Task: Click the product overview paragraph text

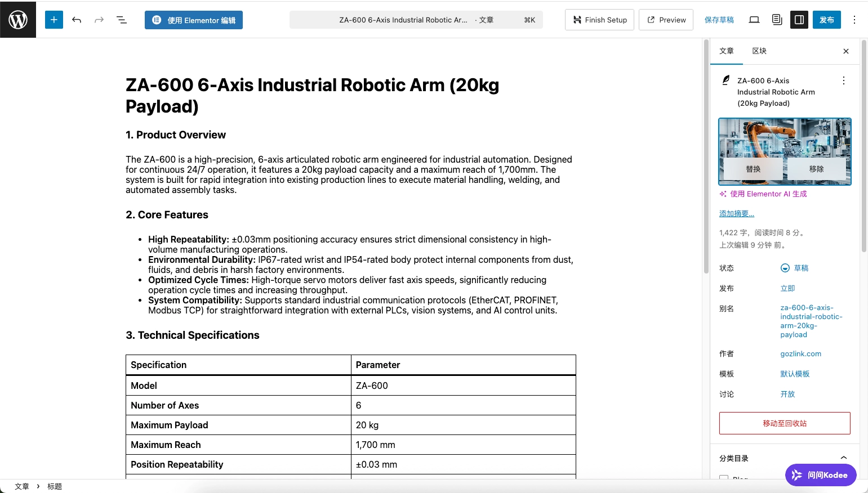Action: 349,175
